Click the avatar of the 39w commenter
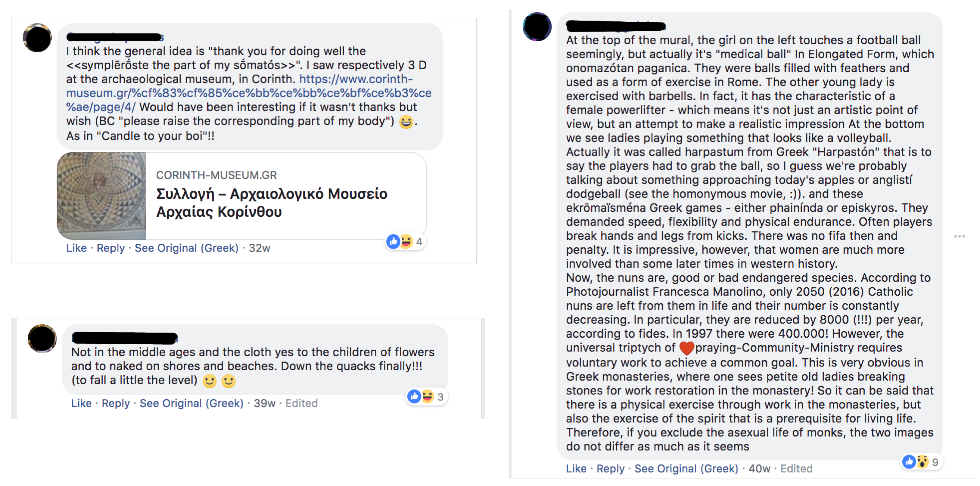 tap(42, 339)
